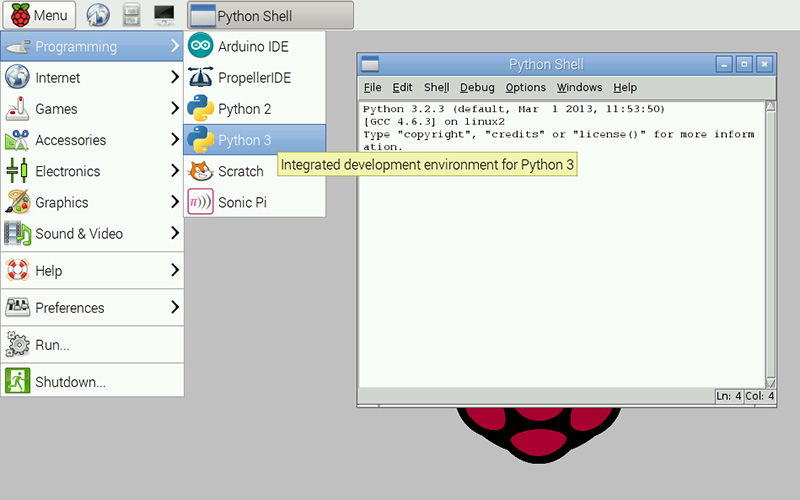Open the File menu in Python Shell
800x500 pixels.
372,88
